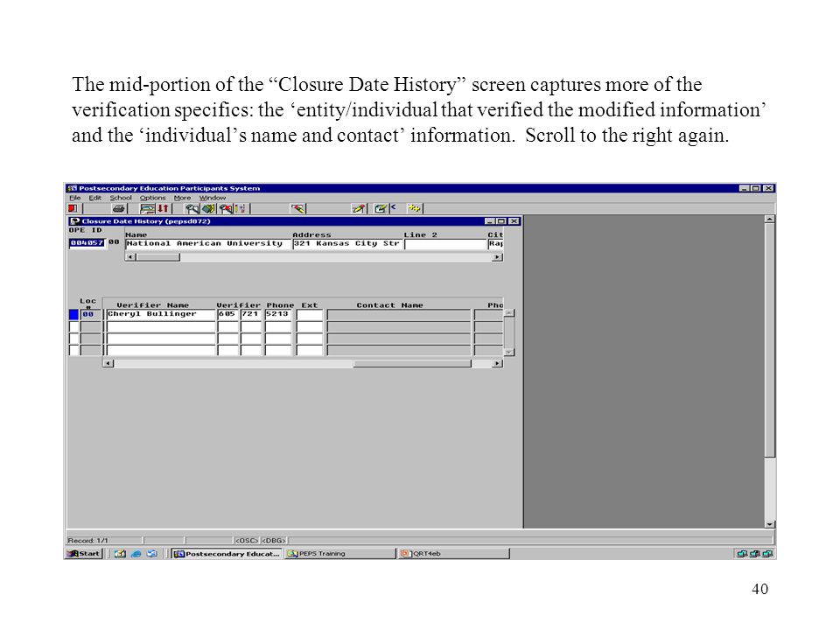This screenshot has width=840, height=630.
Task: Click the OPE ID field containing 004057
Action: click(x=87, y=243)
